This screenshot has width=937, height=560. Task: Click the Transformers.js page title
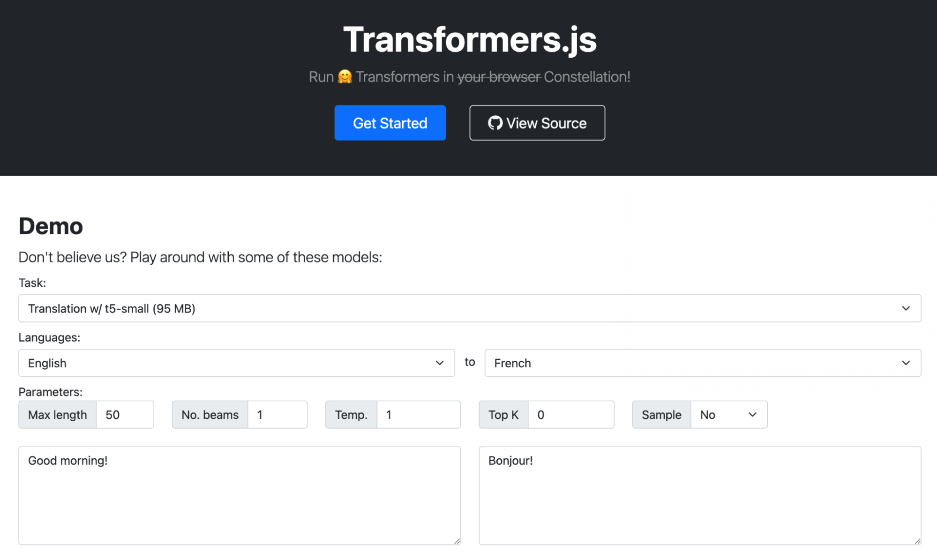point(470,39)
